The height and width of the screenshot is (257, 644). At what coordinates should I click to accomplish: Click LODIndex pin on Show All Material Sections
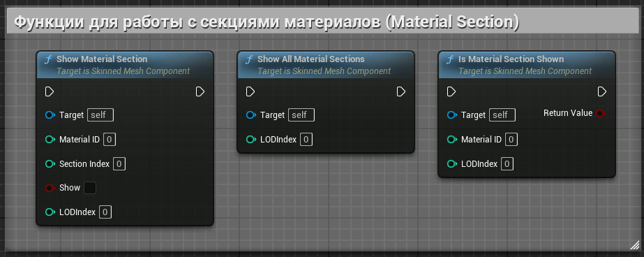(251, 140)
